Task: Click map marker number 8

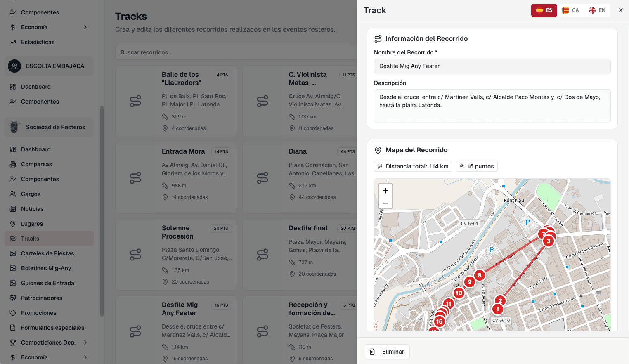Action: 479,275
